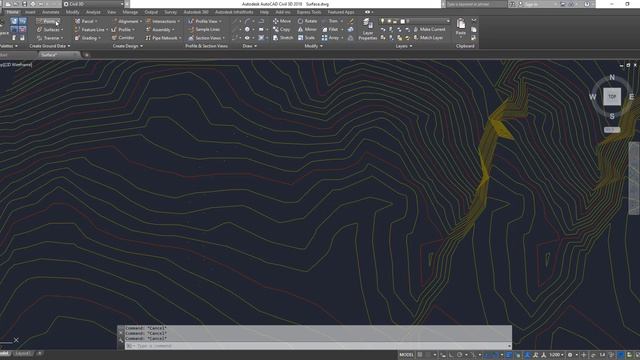Turn off layer with the lightbulb icon
Screen dimensions: 640x360
pyautogui.click(x=382, y=21)
